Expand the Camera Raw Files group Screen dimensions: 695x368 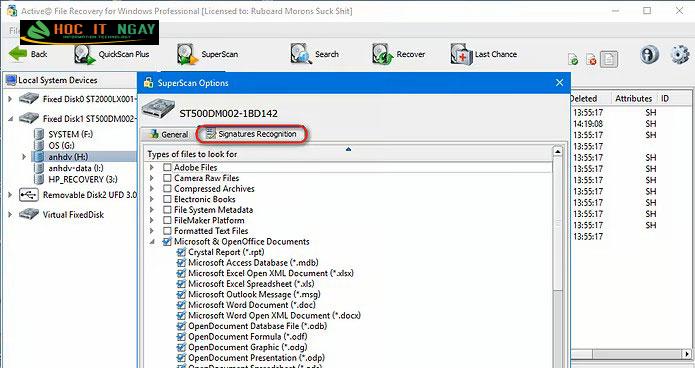(152, 178)
